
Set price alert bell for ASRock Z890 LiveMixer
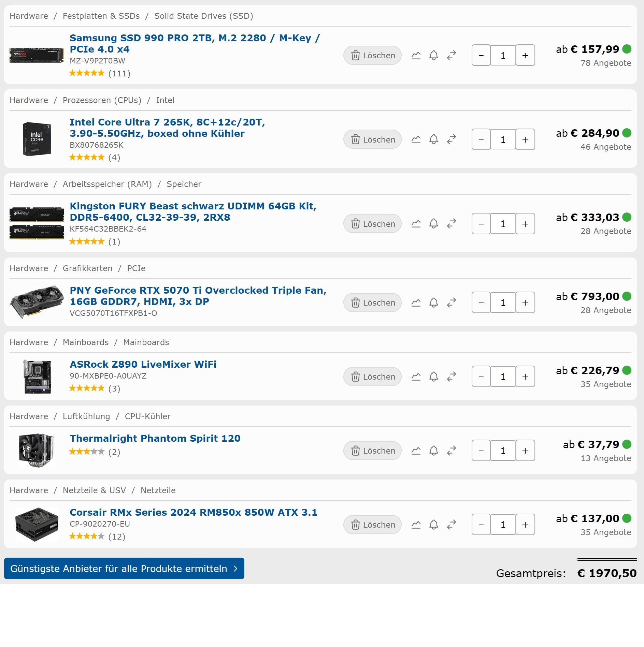click(433, 377)
